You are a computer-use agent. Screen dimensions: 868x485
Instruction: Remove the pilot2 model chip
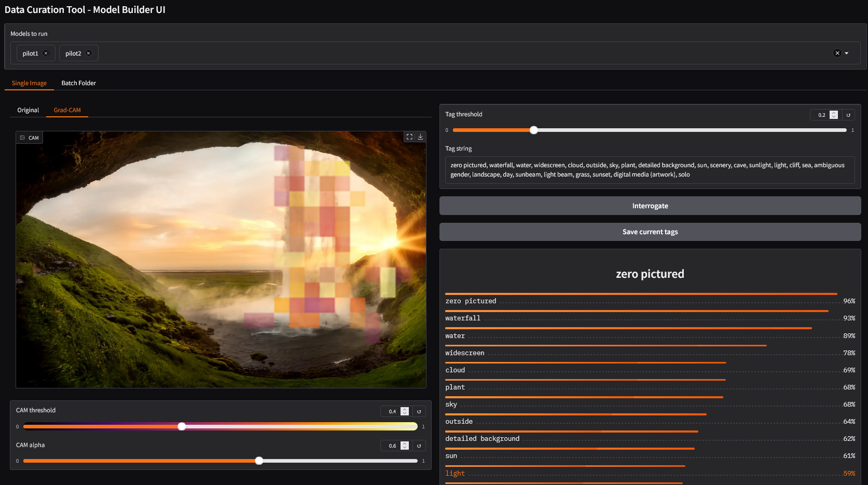click(x=88, y=52)
